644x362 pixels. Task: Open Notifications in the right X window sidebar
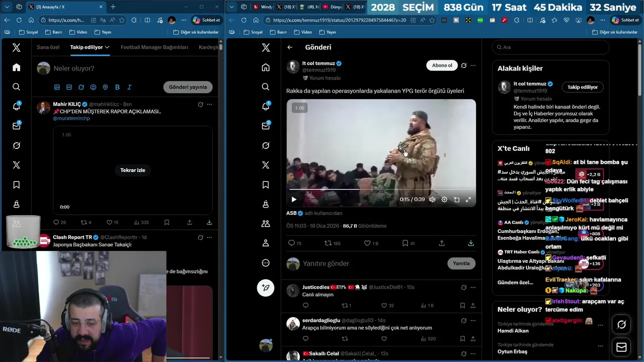[x=266, y=106]
